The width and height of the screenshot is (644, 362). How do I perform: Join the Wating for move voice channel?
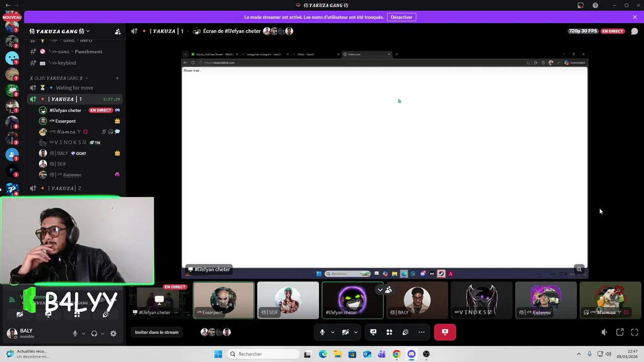[x=74, y=88]
